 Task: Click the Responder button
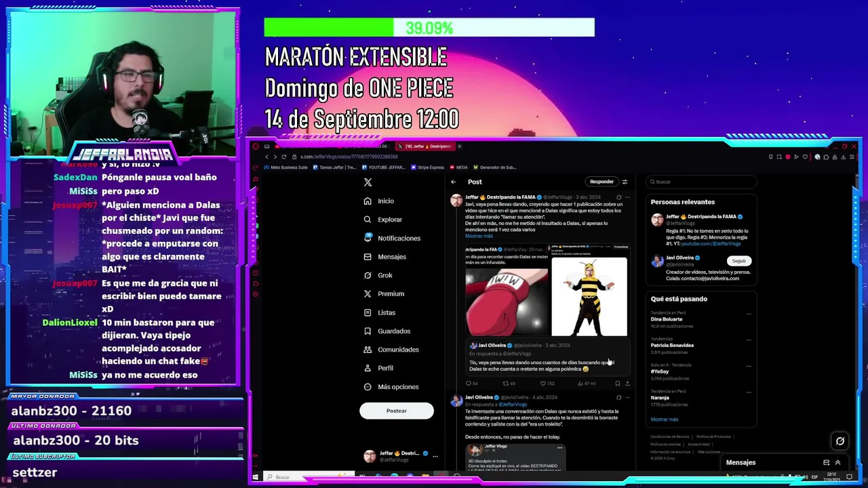click(601, 182)
